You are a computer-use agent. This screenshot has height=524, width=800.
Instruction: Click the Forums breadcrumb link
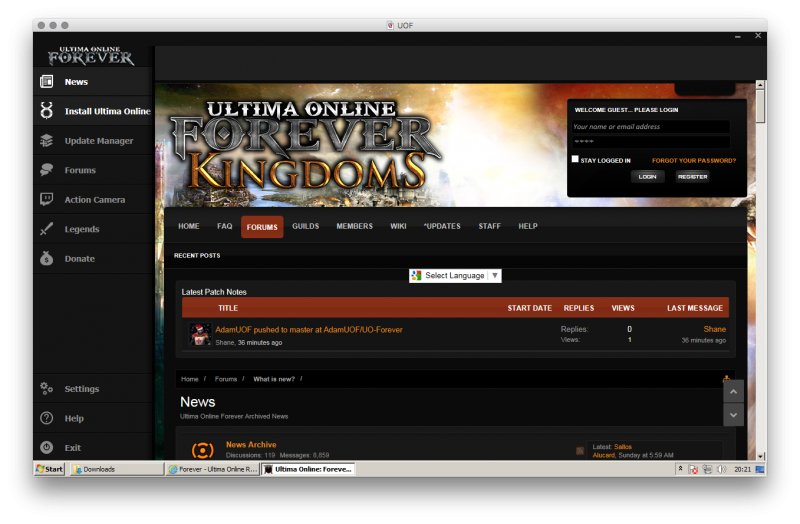tap(226, 379)
